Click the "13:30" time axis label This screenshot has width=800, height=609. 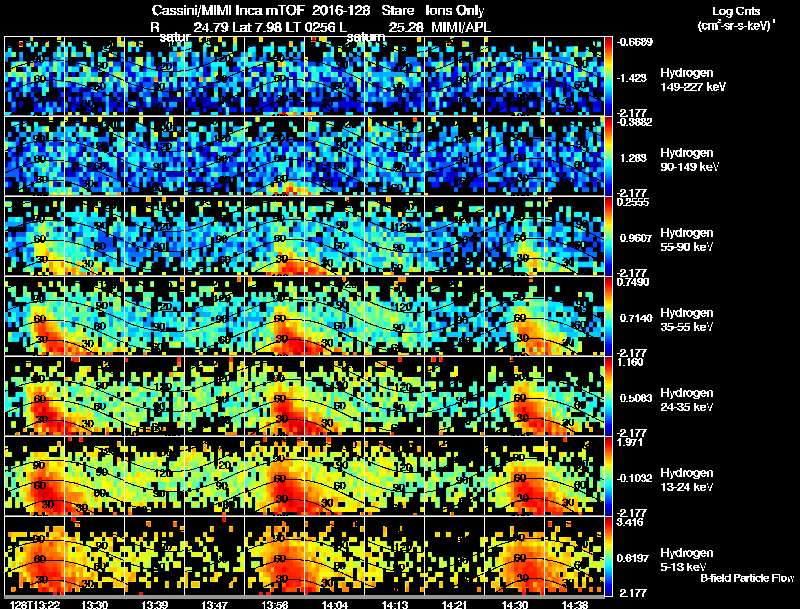click(x=94, y=604)
